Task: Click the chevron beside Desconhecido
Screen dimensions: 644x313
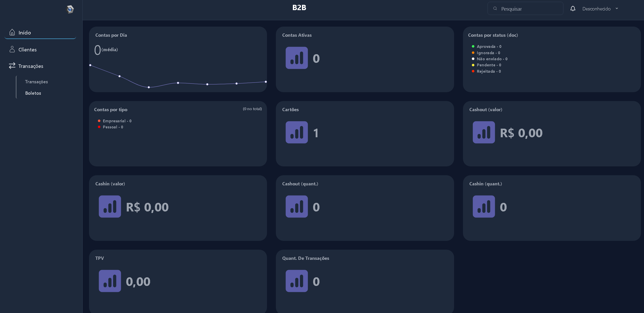Action: [x=617, y=9]
